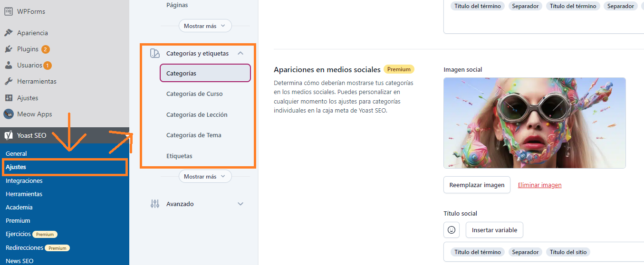Click the Apariencia paintbrush icon
This screenshot has height=265, width=644.
pyautogui.click(x=9, y=33)
